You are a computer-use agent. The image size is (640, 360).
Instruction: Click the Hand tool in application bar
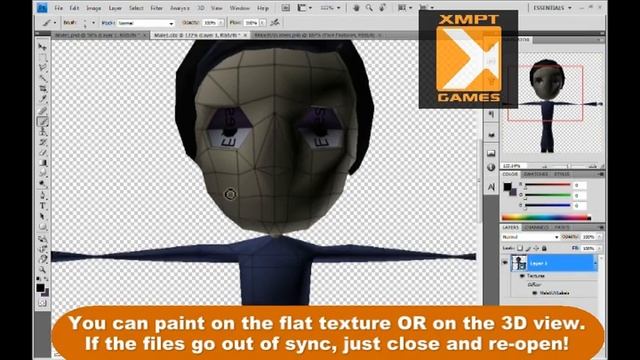pyautogui.click(x=356, y=8)
